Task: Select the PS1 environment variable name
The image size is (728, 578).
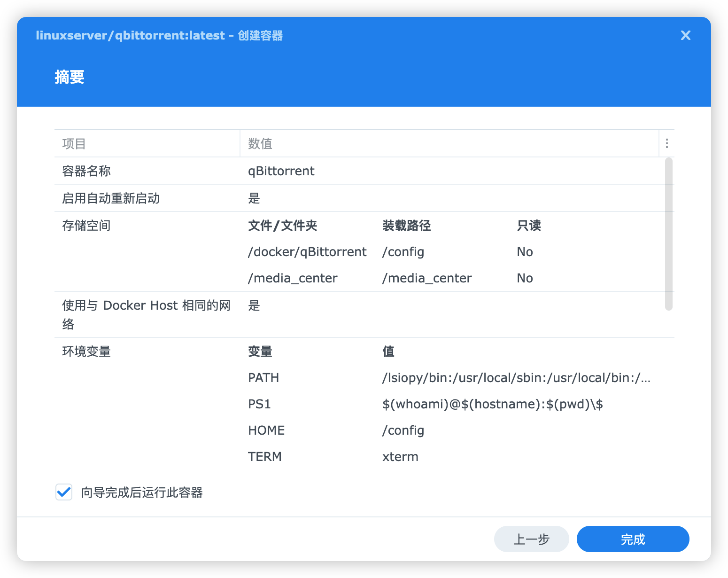Action: (259, 404)
